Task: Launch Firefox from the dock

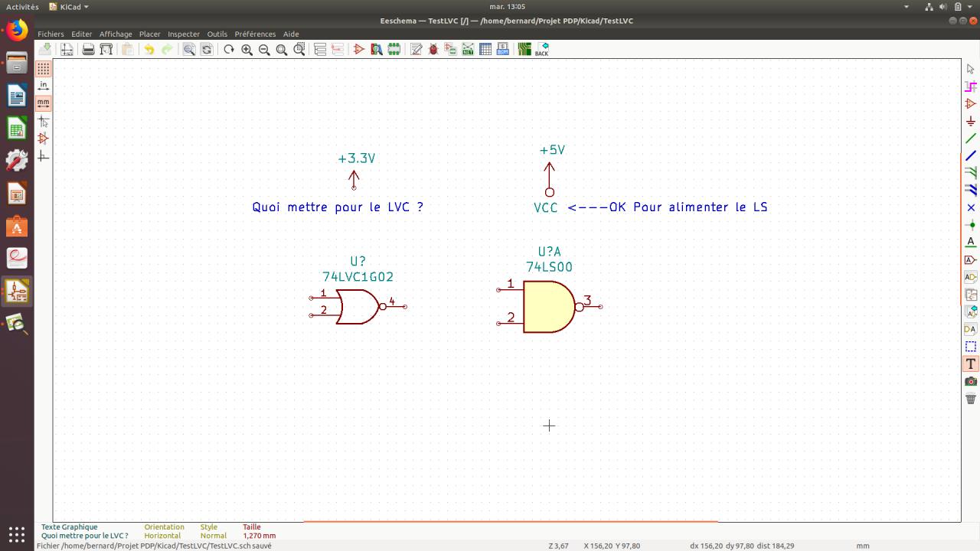Action: tap(17, 31)
